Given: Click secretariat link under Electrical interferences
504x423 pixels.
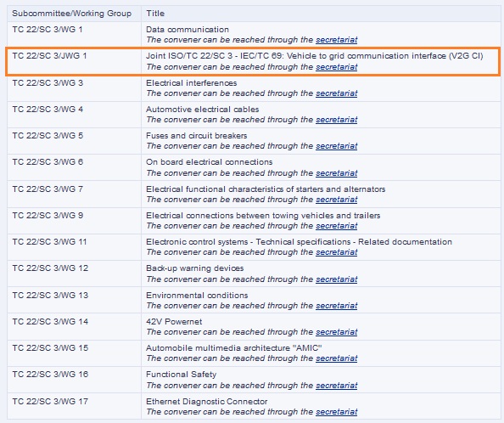Looking at the screenshot, I should click(x=336, y=93).
